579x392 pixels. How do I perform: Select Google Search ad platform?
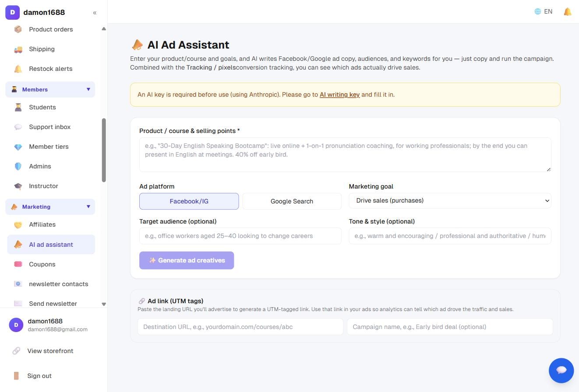tap(292, 201)
